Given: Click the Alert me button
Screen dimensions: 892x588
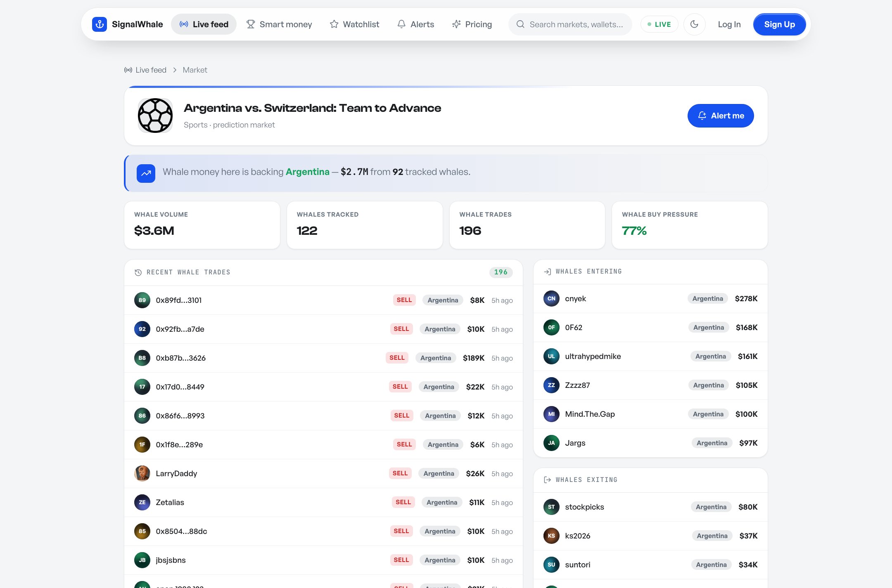Looking at the screenshot, I should (x=721, y=116).
